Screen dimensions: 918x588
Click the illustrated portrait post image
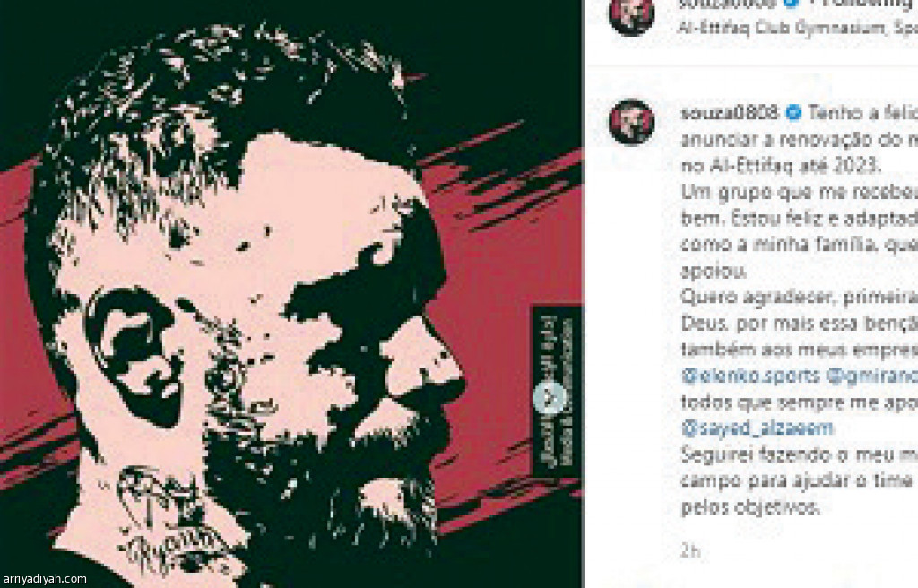[291, 294]
